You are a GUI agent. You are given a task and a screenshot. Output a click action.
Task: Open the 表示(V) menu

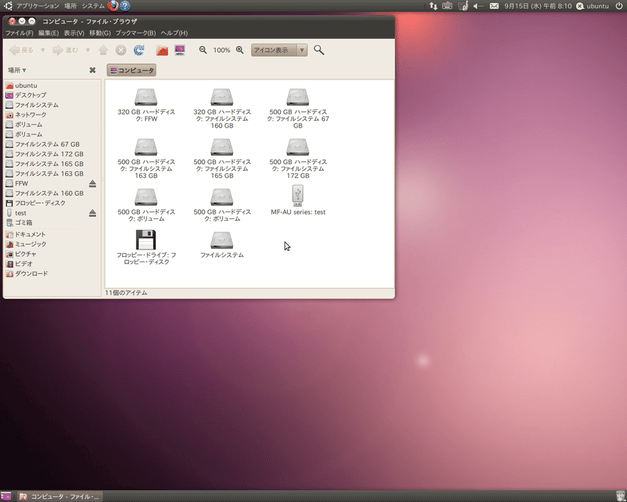click(x=74, y=33)
